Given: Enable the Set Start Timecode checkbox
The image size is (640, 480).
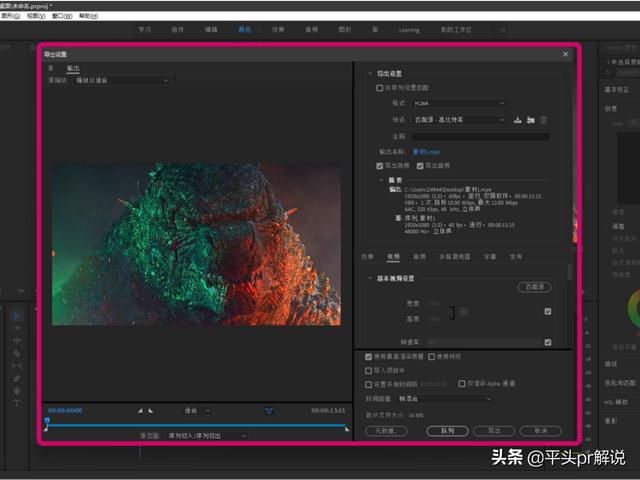Looking at the screenshot, I should 369,384.
